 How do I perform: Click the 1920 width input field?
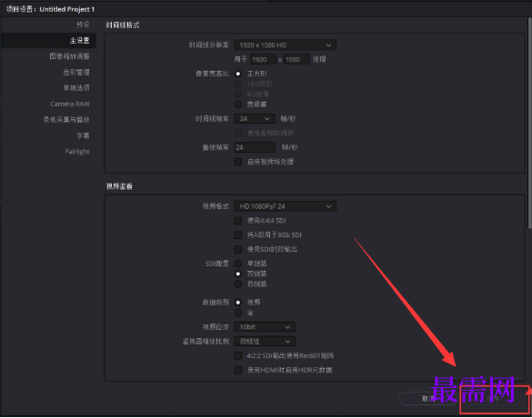pyautogui.click(x=263, y=59)
